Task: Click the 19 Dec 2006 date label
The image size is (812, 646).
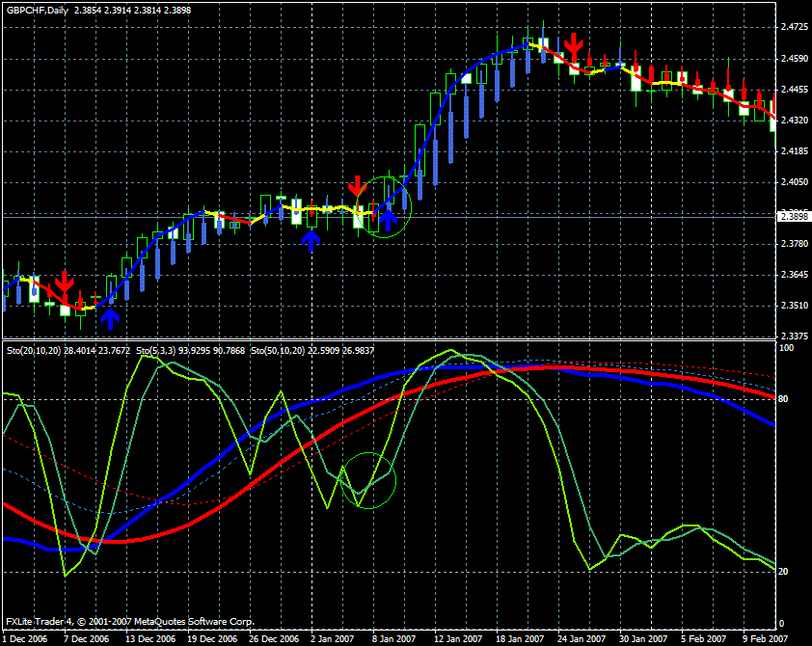Action: 212,638
